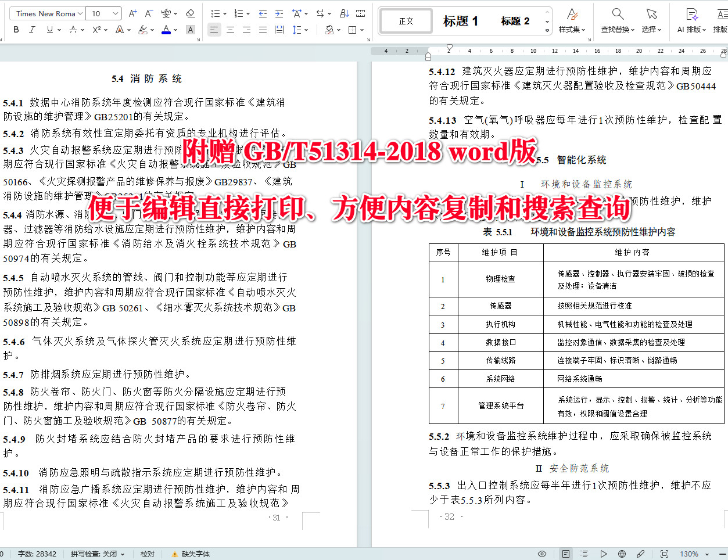728x560 pixels.
Task: Expand underline style dropdown arrow
Action: pyautogui.click(x=59, y=30)
